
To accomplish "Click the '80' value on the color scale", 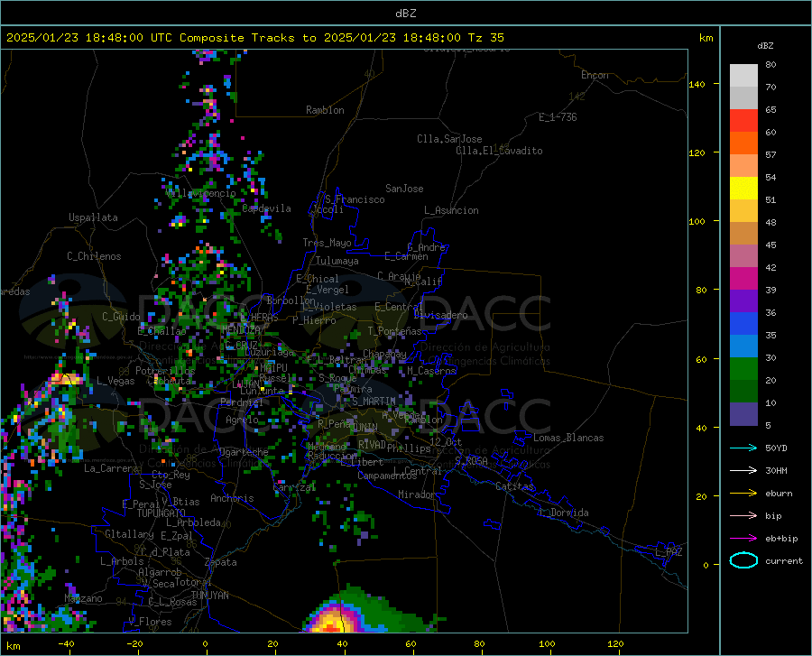I will pos(770,65).
